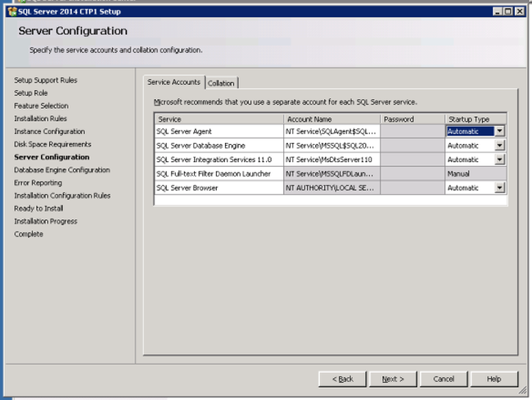Minimize the SQL Server 2014 Setup window
Screen dimensions: 532x400
(498, 11)
